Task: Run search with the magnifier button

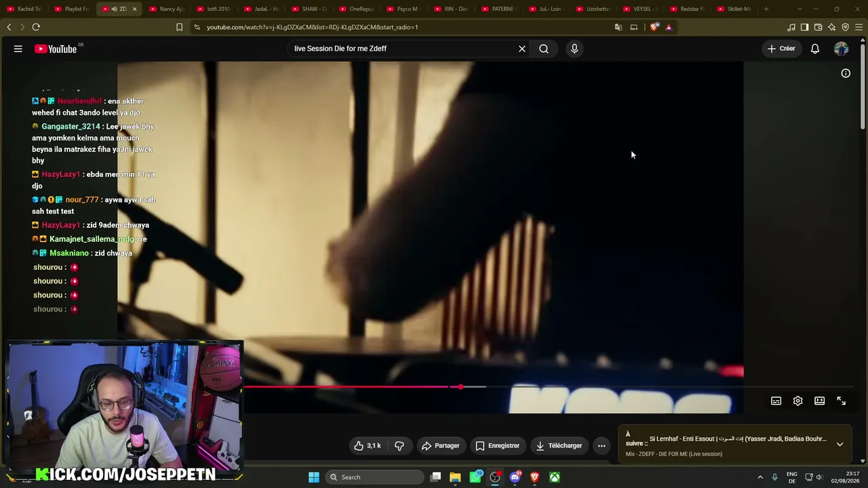Action: [x=544, y=49]
